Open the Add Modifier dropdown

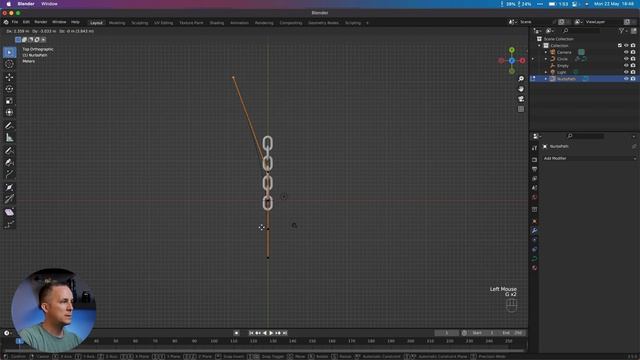pyautogui.click(x=589, y=158)
